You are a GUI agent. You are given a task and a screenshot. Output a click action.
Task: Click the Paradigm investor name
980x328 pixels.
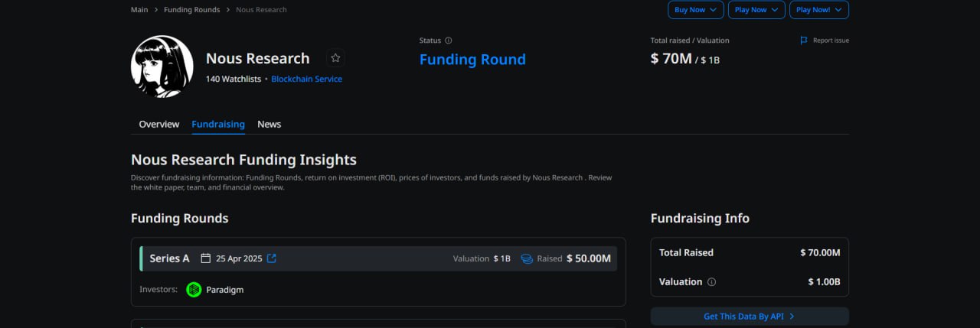(225, 290)
